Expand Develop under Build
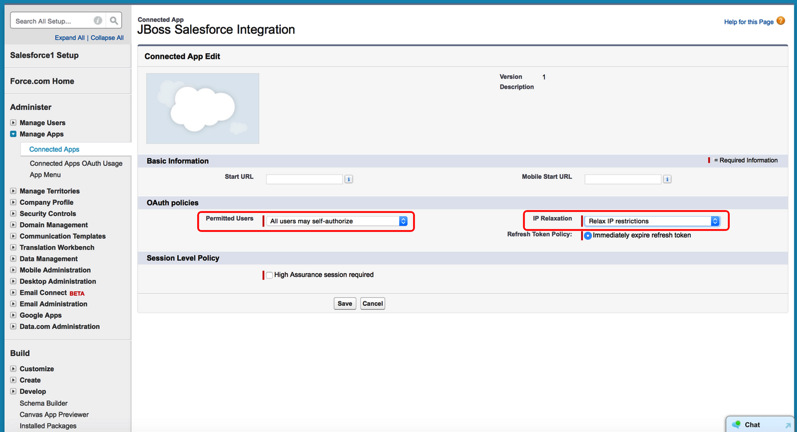The height and width of the screenshot is (432, 797). pos(13,391)
